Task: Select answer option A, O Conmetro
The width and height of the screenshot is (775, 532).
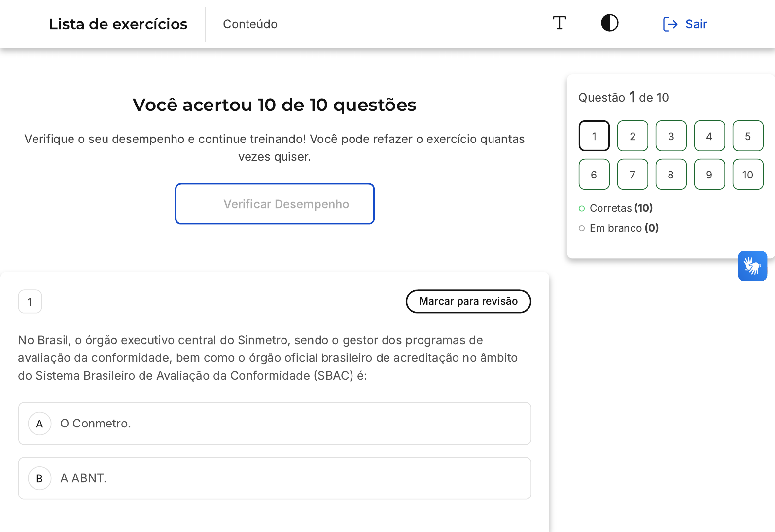Action: coord(274,424)
